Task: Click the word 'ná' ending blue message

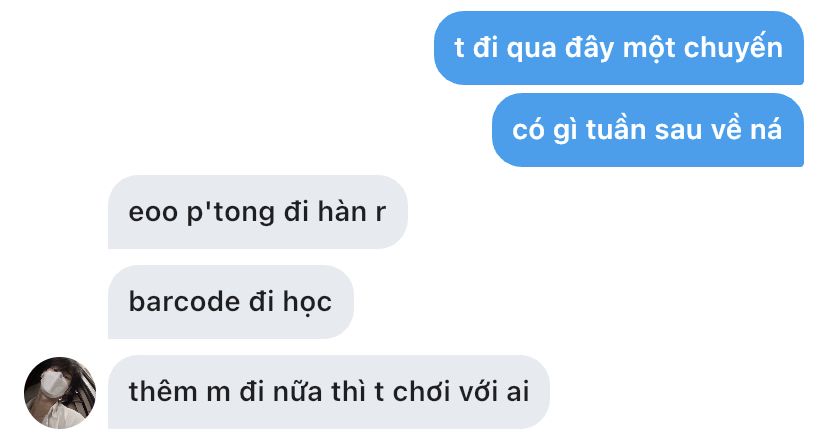Action: [766, 130]
